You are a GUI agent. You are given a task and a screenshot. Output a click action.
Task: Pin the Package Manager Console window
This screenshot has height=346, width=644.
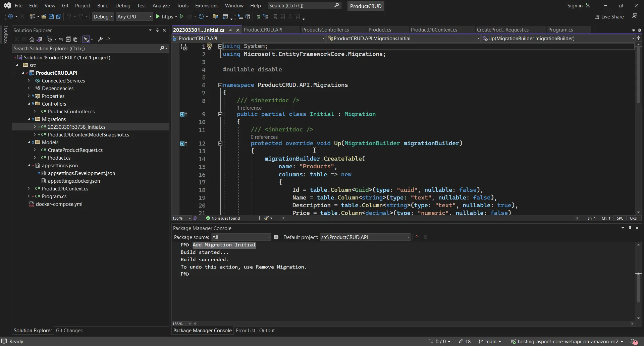coord(630,228)
